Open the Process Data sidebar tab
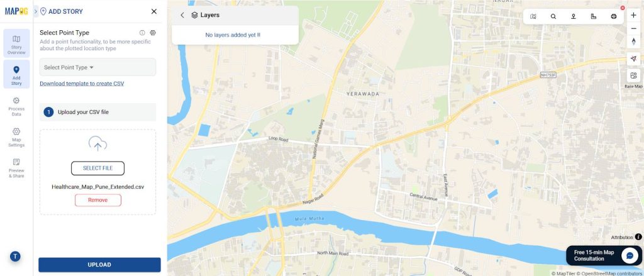Viewport: 644px width, 276px height. coord(16,106)
